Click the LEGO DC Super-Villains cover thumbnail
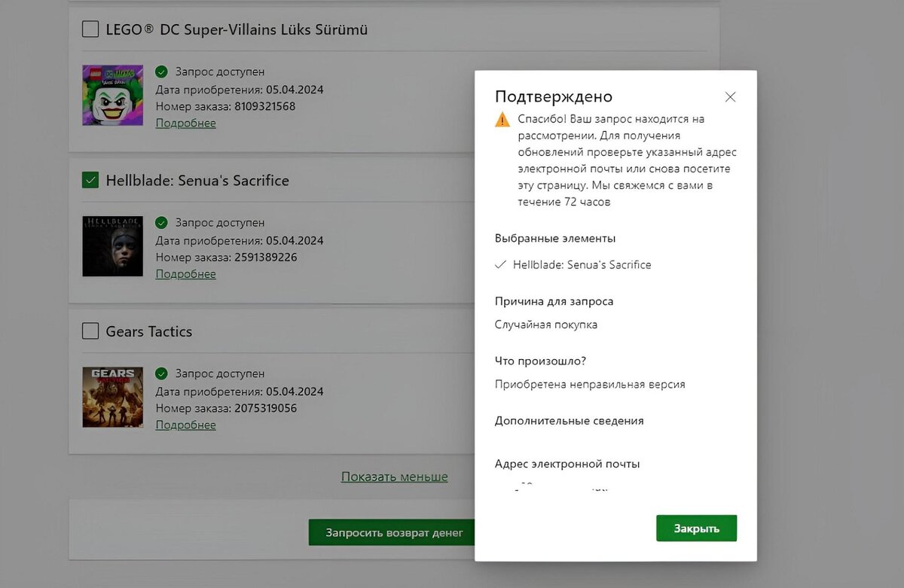The image size is (904, 588). [x=112, y=95]
